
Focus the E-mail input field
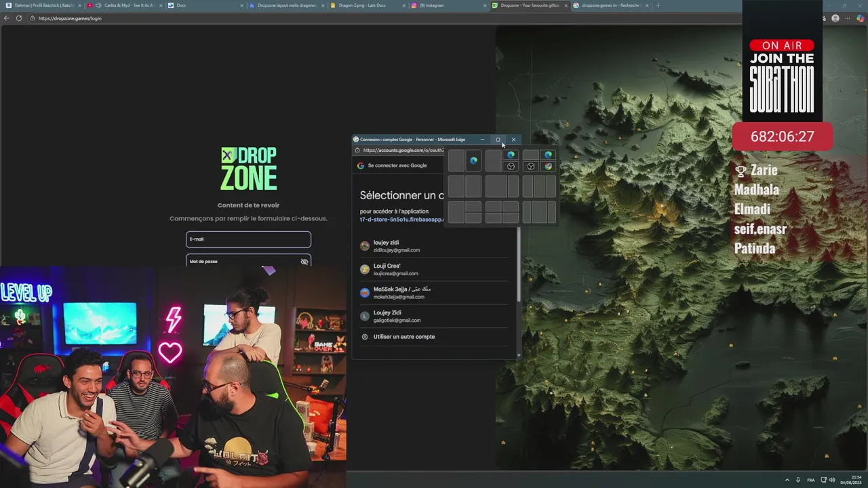point(248,239)
